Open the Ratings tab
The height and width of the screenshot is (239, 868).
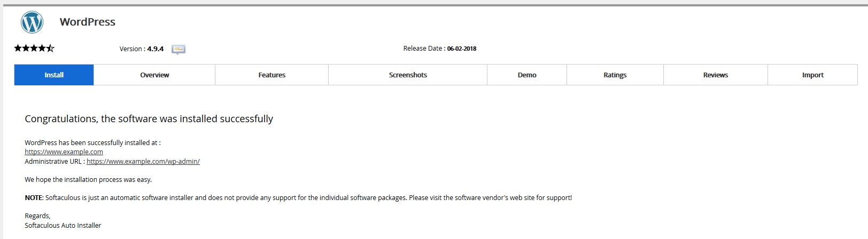[x=615, y=75]
